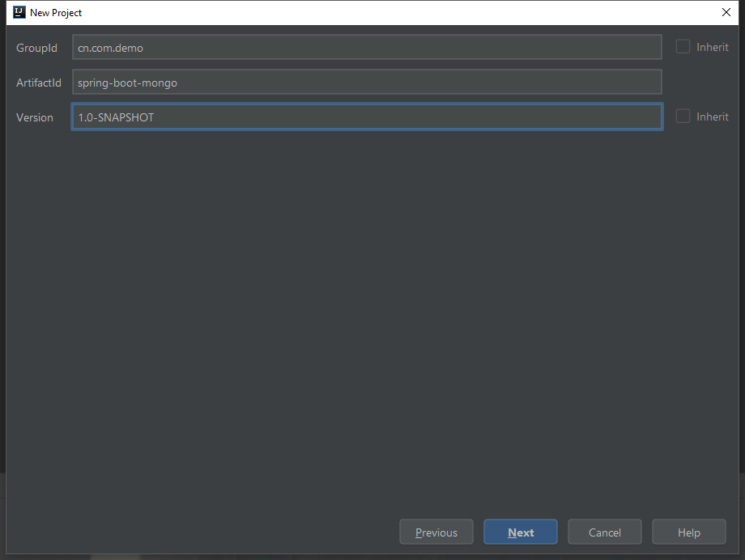This screenshot has height=560, width=745.
Task: Focus the Version text field
Action: [x=367, y=117]
